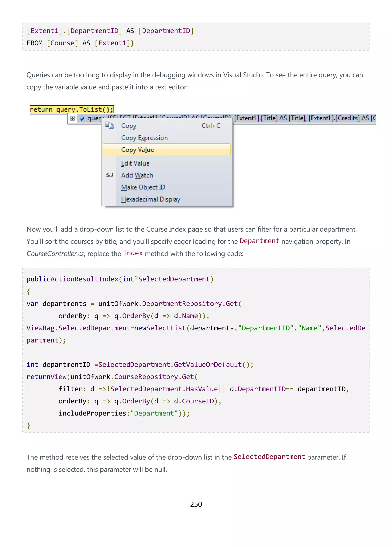Viewport: 392px width, 547px height.
Task: Click the Ctrl+C shortcut label
Action: (x=211, y=126)
